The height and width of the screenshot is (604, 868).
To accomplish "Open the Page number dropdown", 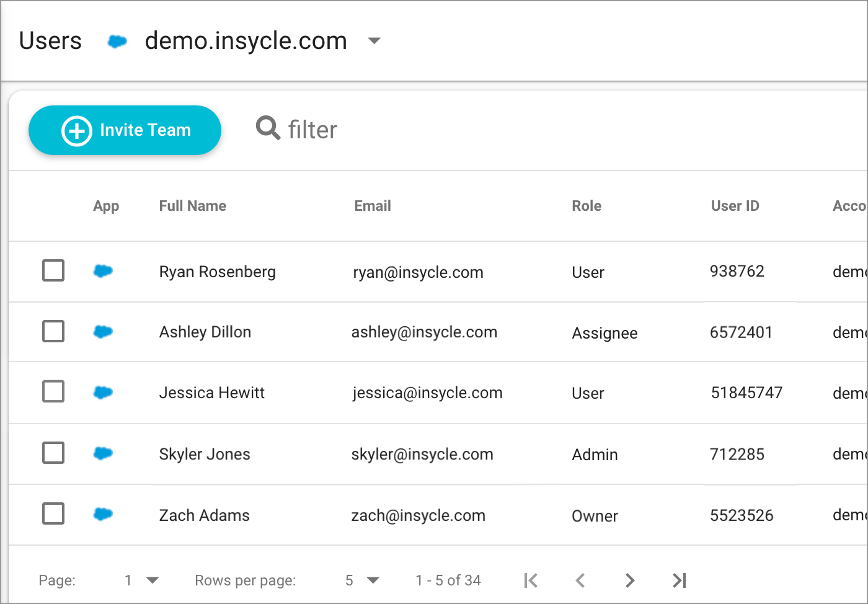I will point(141,580).
